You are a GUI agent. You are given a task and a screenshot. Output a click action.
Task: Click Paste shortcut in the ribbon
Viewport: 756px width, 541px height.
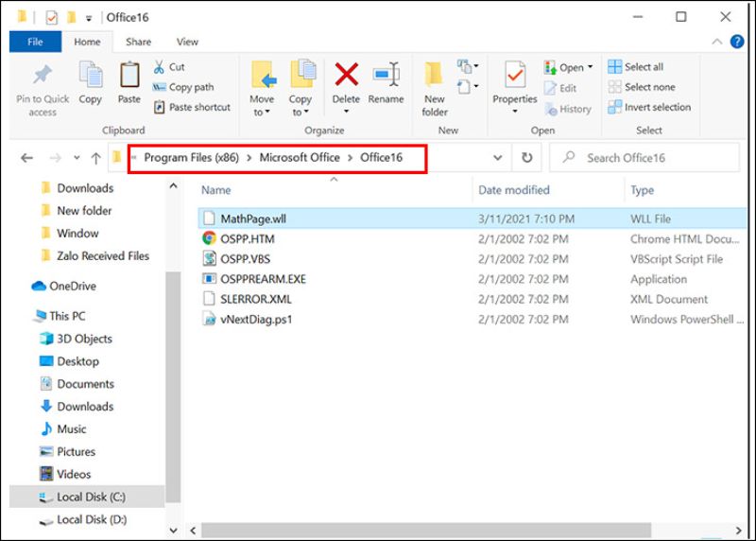click(x=192, y=107)
